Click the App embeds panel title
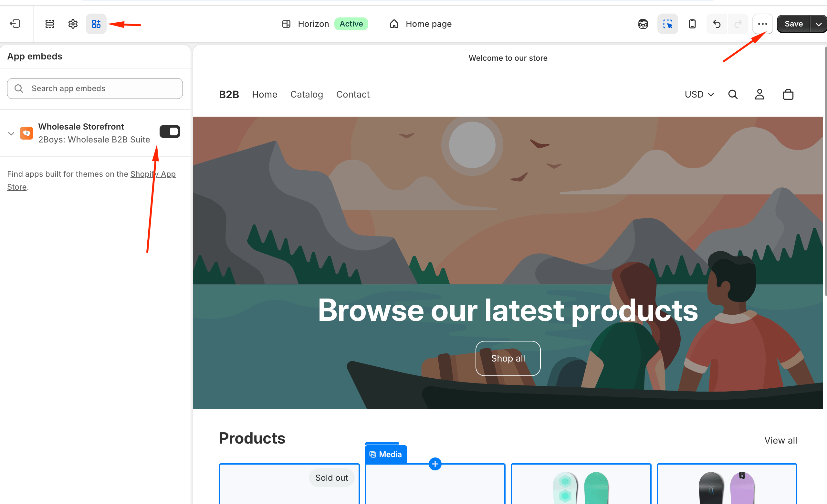The image size is (827, 504). (x=35, y=56)
